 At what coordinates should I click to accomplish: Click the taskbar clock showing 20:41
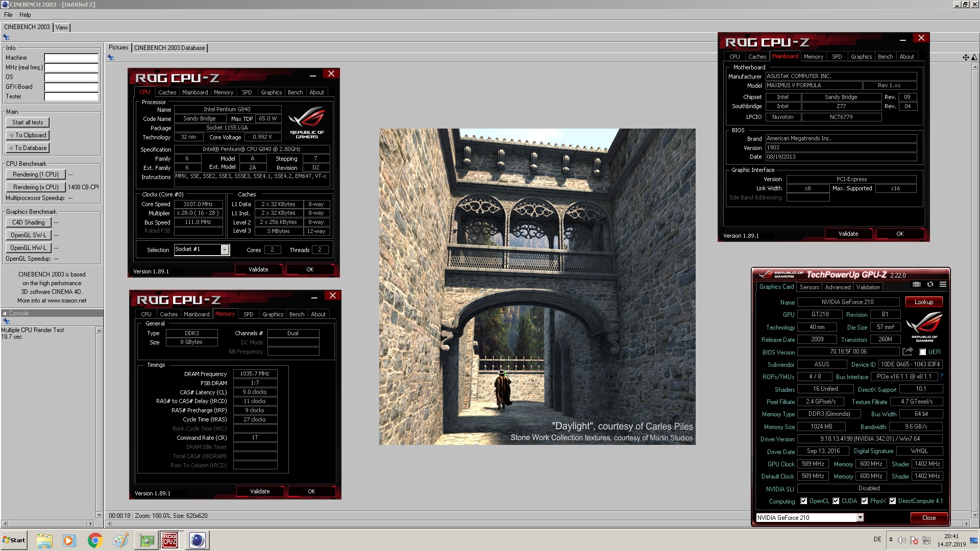[x=951, y=536]
